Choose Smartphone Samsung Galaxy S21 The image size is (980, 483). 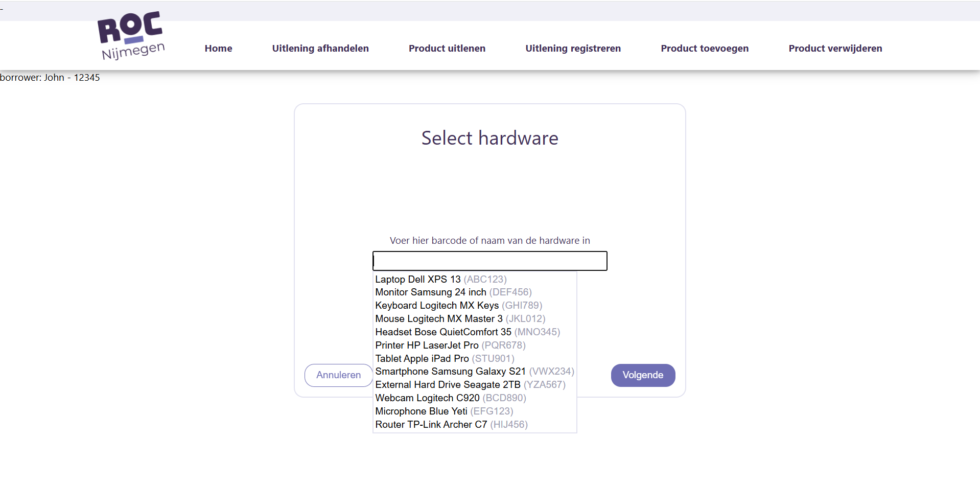(475, 372)
